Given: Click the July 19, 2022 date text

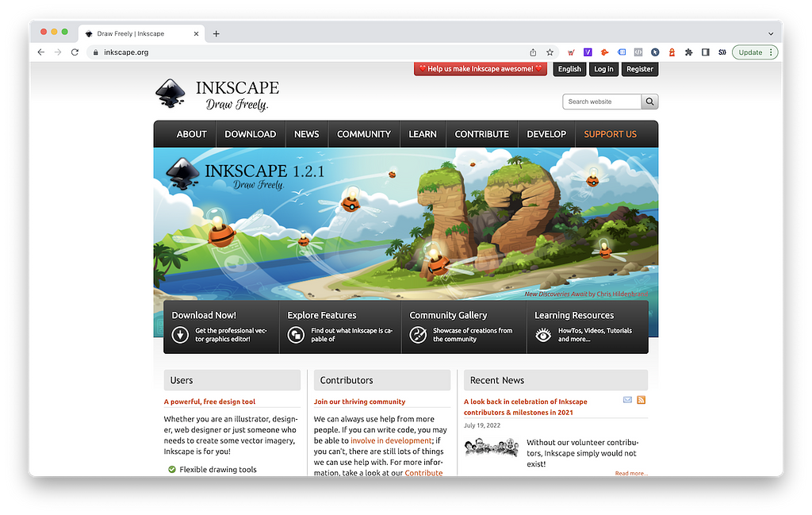Looking at the screenshot, I should [481, 425].
